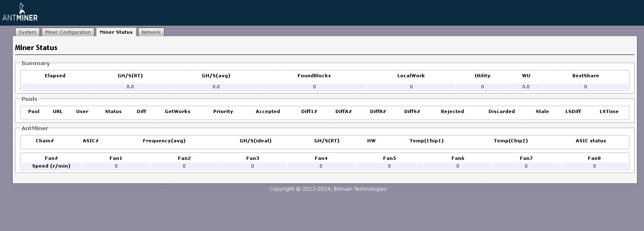Click the Chain# column header
This screenshot has width=644, height=231.
pos(45,141)
